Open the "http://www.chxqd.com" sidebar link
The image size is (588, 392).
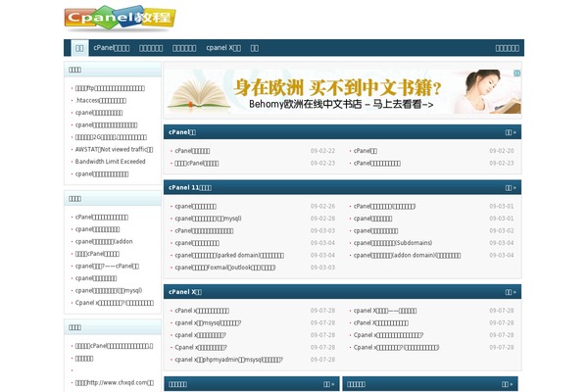[115, 382]
